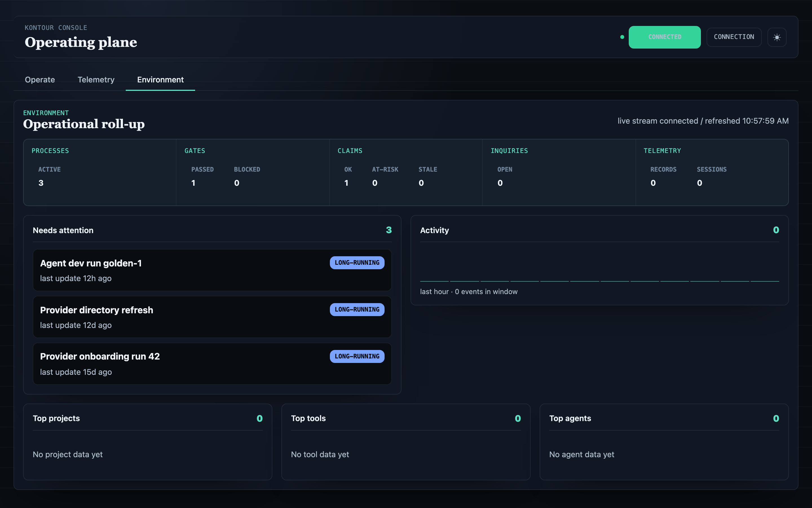Click the Top tools header
Viewport: 812px width, 508px height.
[308, 418]
